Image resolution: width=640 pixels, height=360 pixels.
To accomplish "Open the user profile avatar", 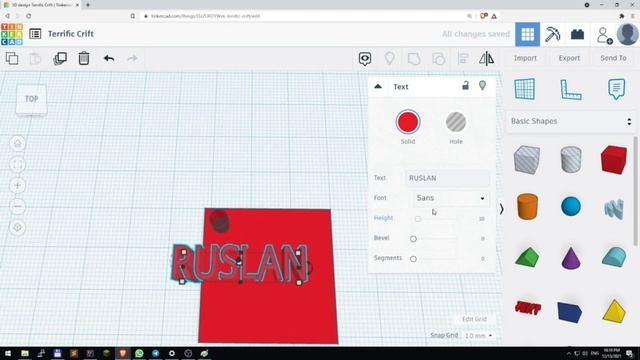I will [627, 34].
